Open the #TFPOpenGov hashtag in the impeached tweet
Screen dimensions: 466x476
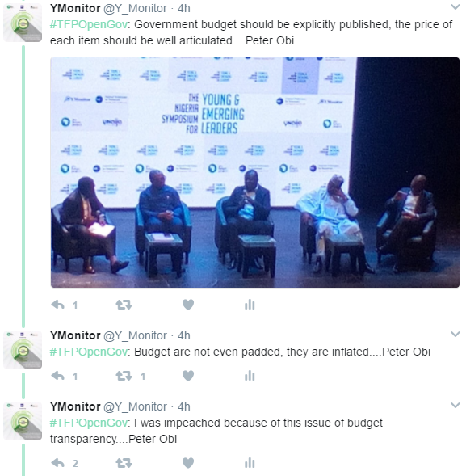89,423
